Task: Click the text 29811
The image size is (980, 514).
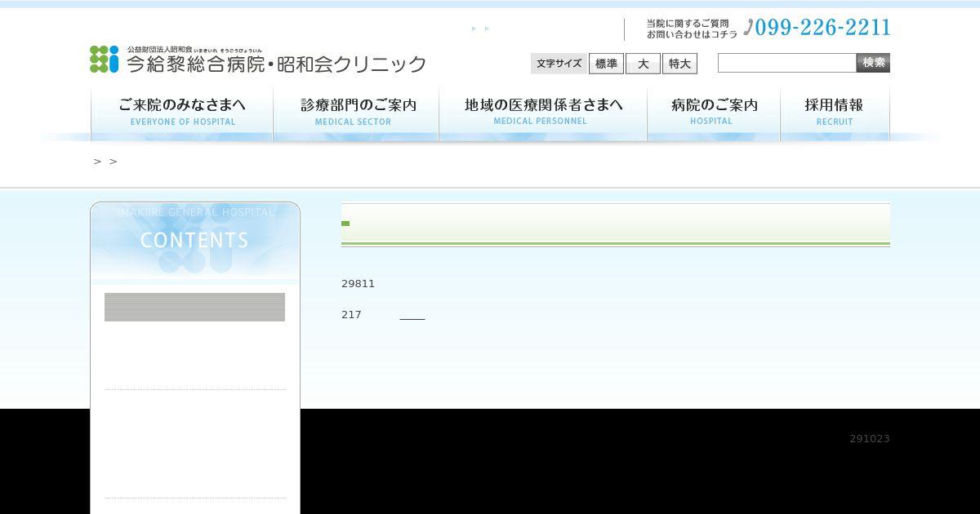Action: pyautogui.click(x=358, y=284)
